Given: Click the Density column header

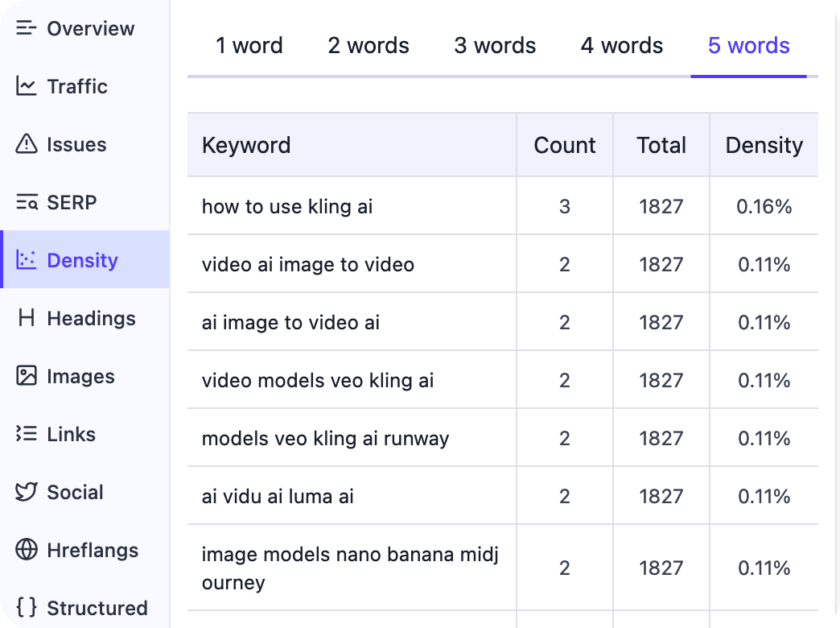Looking at the screenshot, I should 764,146.
